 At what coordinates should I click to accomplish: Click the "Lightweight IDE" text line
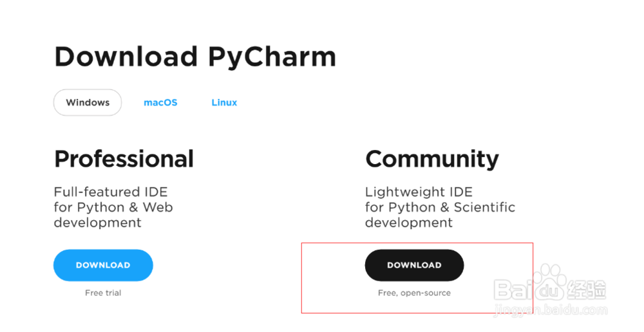click(x=419, y=192)
